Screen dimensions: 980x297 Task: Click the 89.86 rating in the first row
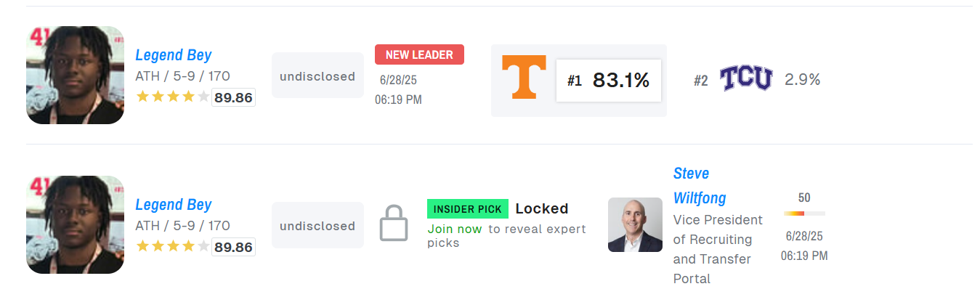point(233,97)
